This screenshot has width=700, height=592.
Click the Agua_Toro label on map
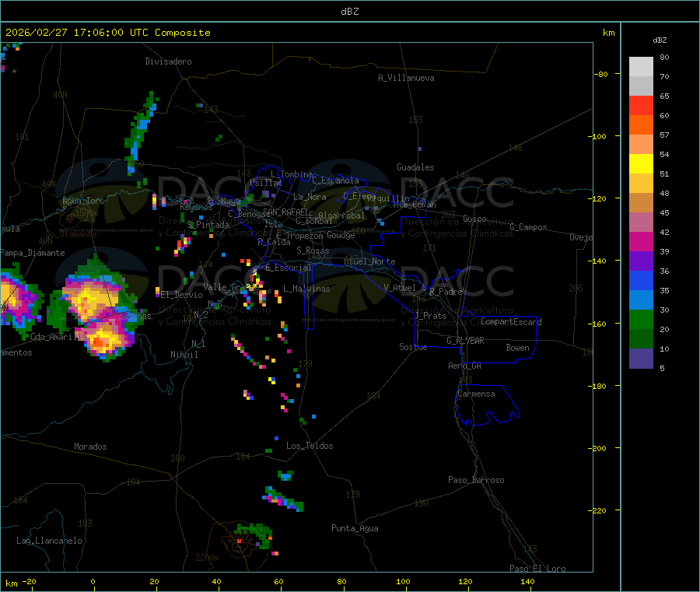coord(83,201)
